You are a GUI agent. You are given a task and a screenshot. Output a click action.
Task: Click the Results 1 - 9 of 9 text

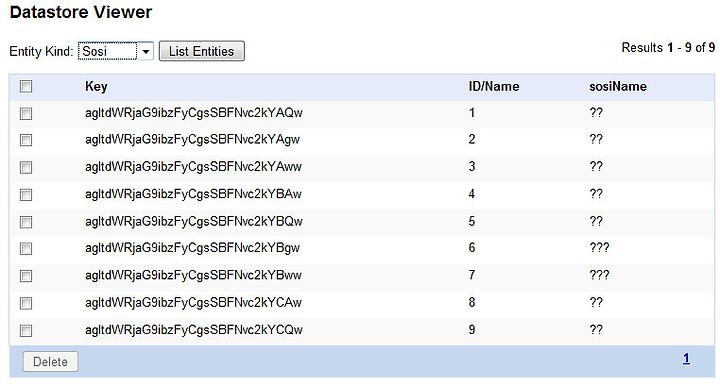point(668,47)
